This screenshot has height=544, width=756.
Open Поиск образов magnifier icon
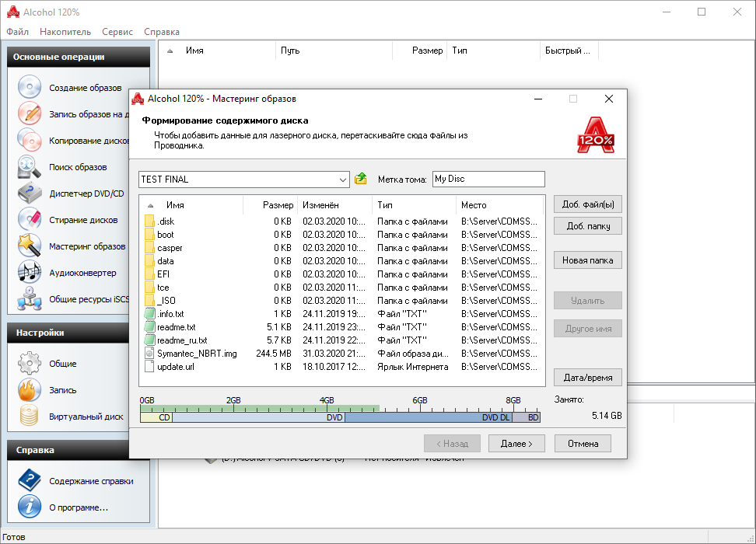click(x=30, y=167)
